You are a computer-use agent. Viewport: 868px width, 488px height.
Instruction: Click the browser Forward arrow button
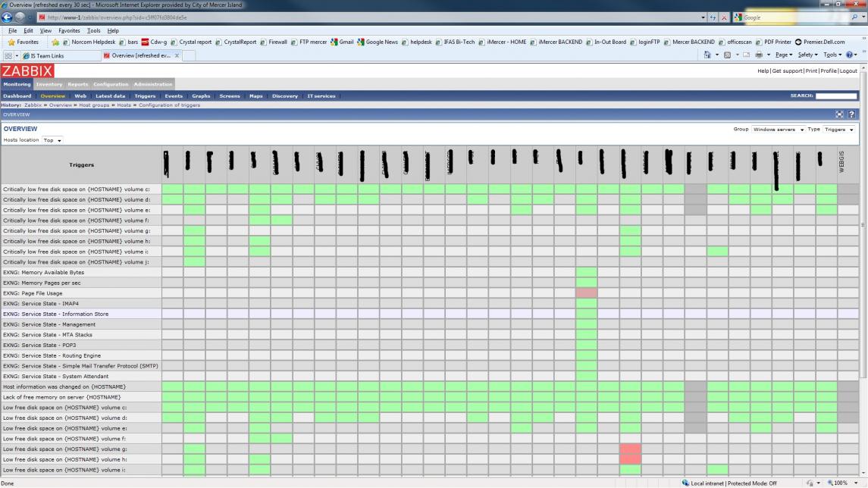click(20, 17)
